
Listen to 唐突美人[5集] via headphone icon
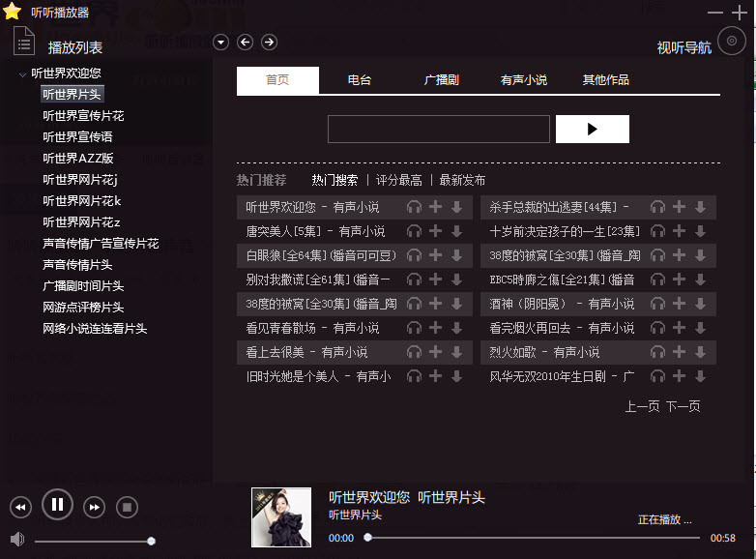coord(414,231)
